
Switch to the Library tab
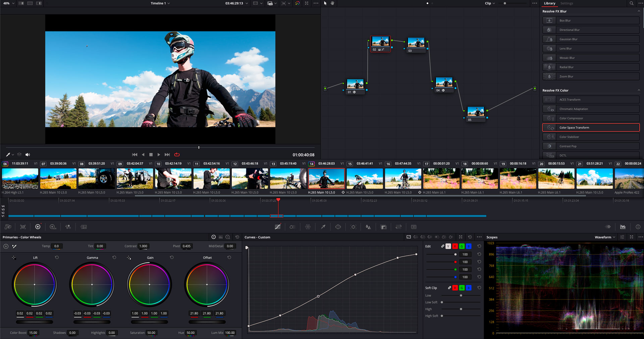point(549,3)
